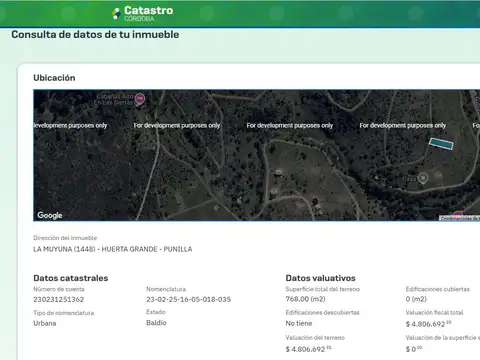Click the Baldío estado value
The image size is (480, 360).
click(156, 323)
